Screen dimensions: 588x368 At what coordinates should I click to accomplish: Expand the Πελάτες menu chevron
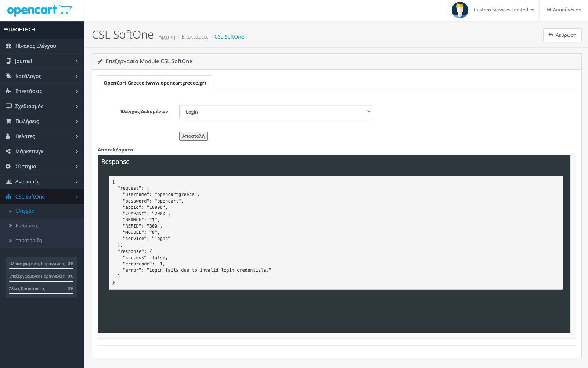coord(77,136)
